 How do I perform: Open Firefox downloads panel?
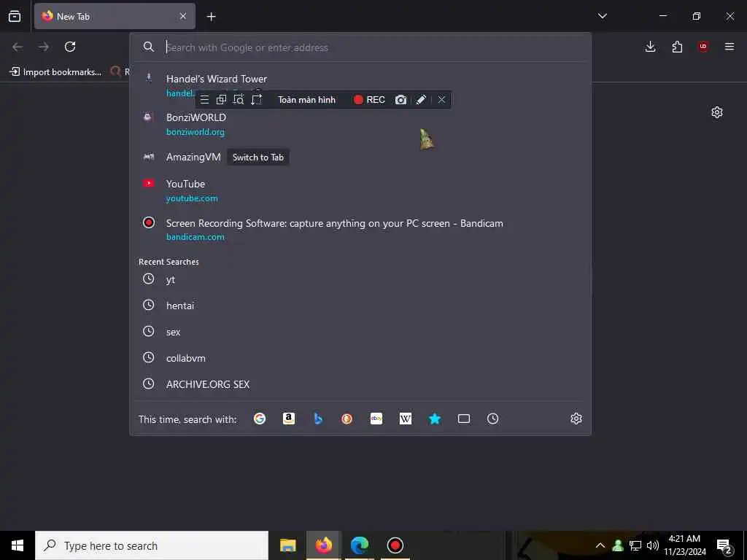[x=650, y=47]
